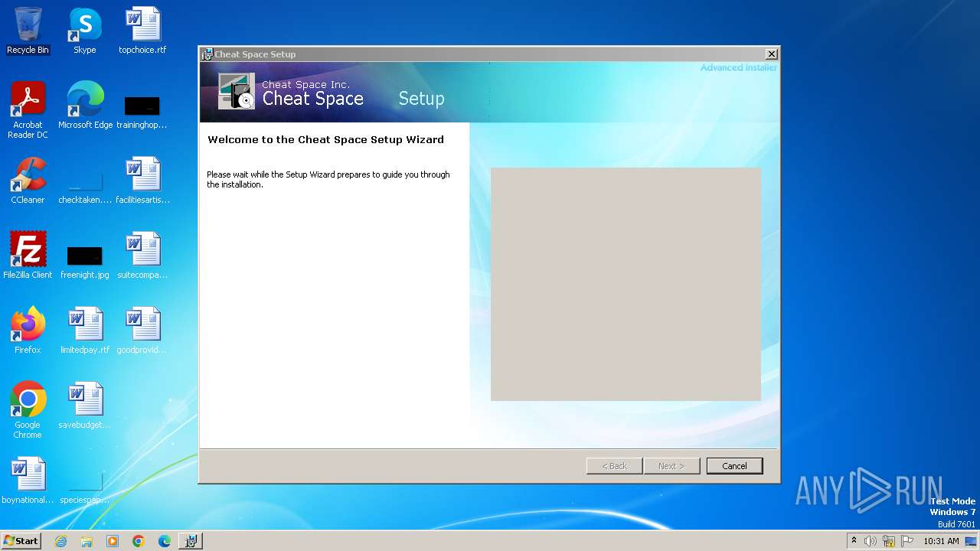Open Chrome from the taskbar
This screenshot has width=980, height=551.
click(x=139, y=541)
